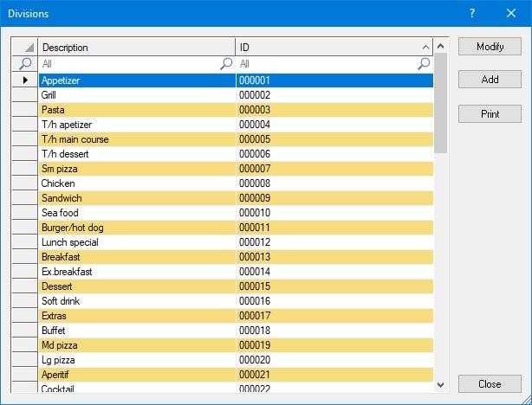
Task: Click current row arrow indicator beside Appetizer
Action: coord(24,80)
